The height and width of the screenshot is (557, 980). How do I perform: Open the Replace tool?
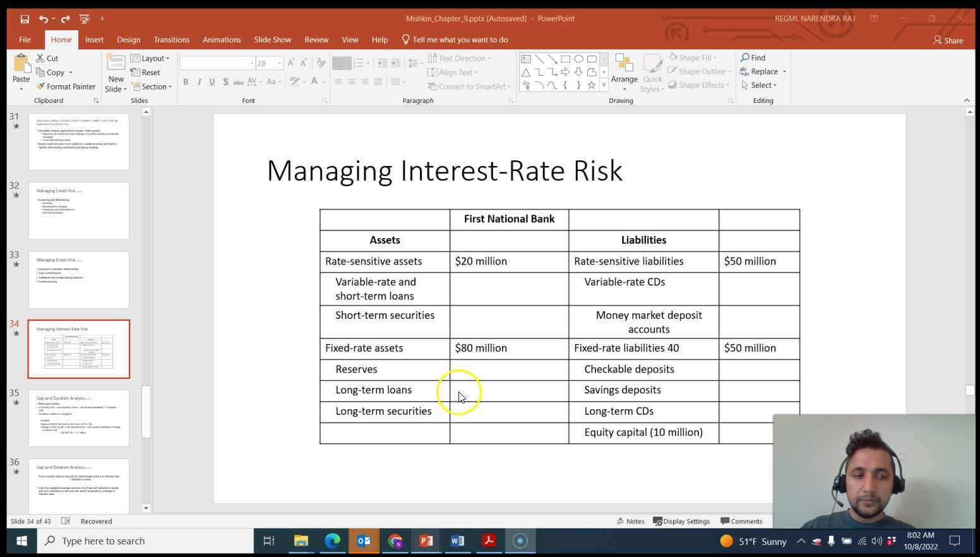click(762, 71)
